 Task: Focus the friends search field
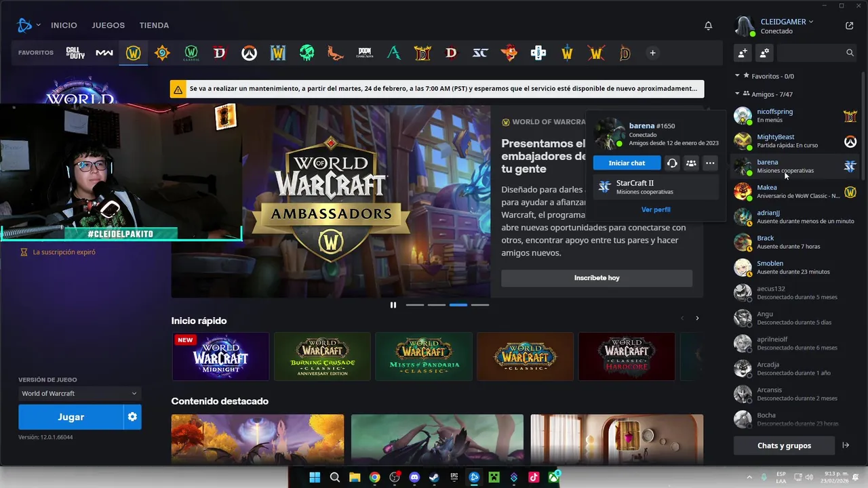pos(817,52)
